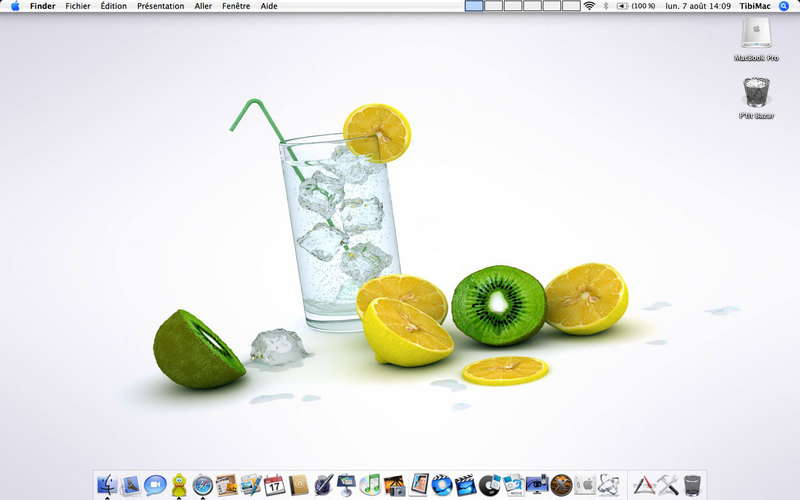This screenshot has width=800, height=500.
Task: Switch to the third virtual desktop
Action: pos(513,6)
